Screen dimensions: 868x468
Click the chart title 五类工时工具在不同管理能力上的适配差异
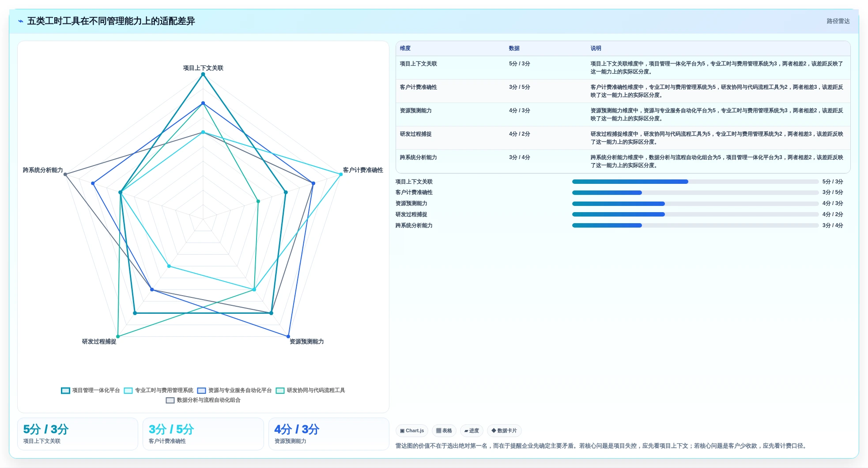point(111,21)
